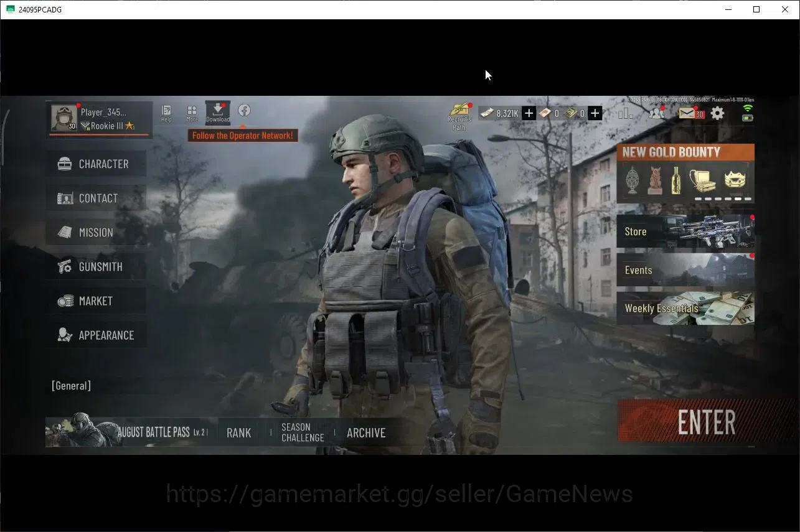
Task: Open the Store banner
Action: click(685, 231)
